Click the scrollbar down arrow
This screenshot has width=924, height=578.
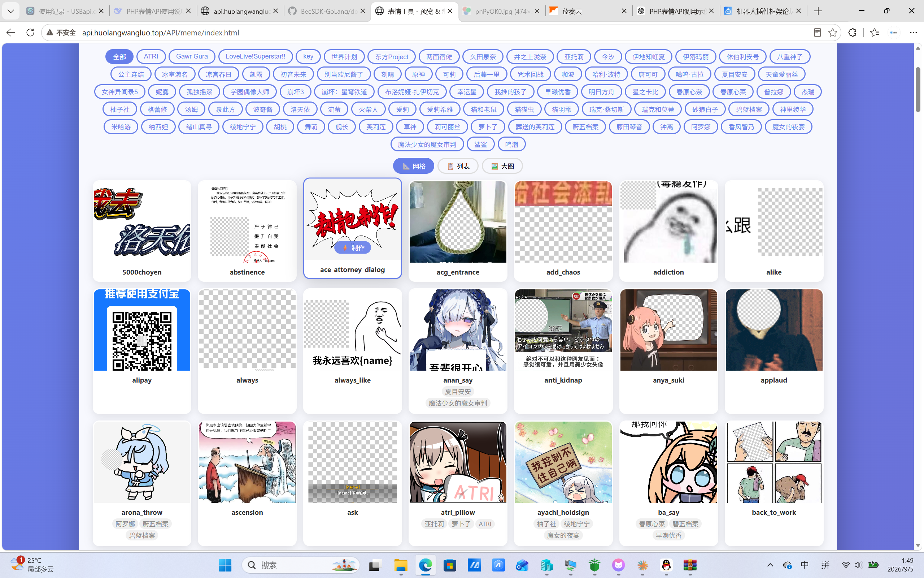pyautogui.click(x=918, y=545)
